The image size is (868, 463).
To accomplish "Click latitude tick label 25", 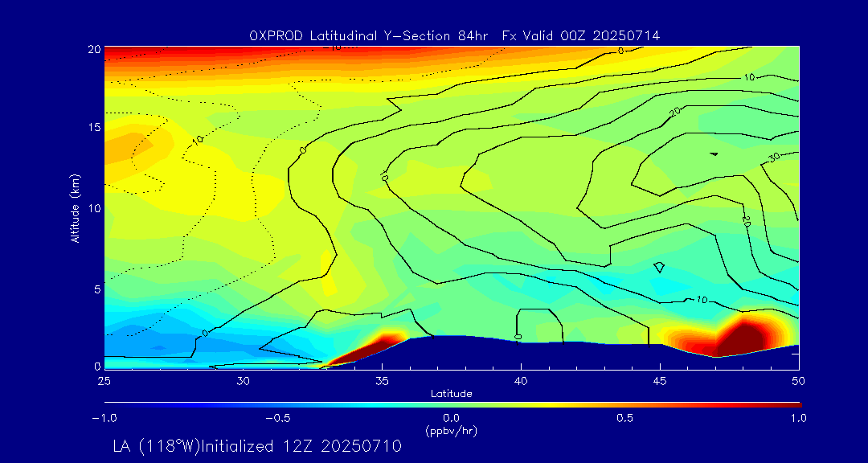I will tap(104, 381).
